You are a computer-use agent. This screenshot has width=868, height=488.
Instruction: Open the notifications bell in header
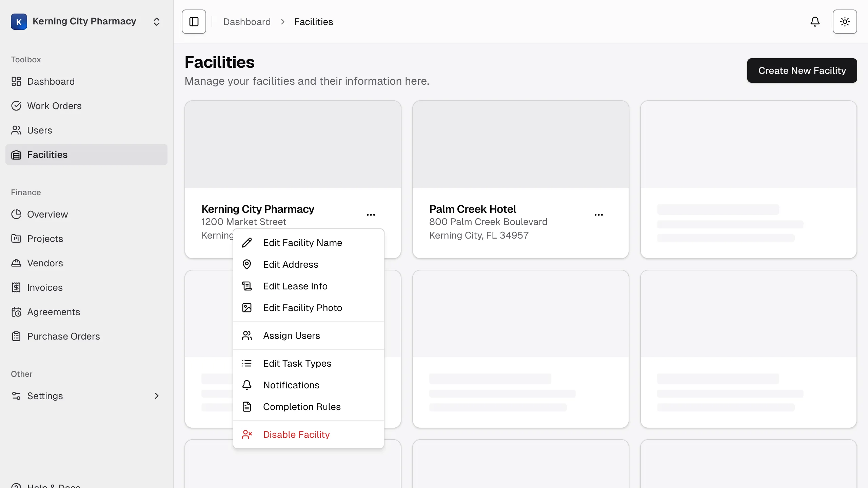tap(815, 22)
